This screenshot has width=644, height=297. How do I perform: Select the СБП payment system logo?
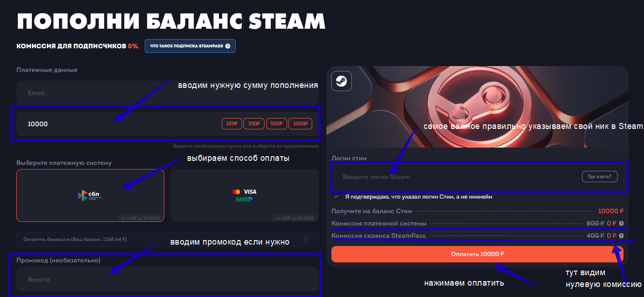click(x=90, y=196)
